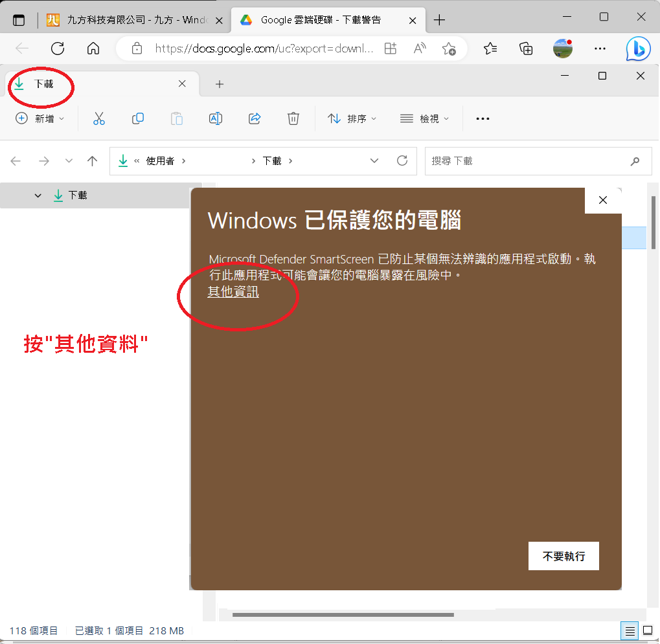Close Google 雲端硬碟 browser tab
Image resolution: width=660 pixels, height=644 pixels.
click(x=413, y=20)
